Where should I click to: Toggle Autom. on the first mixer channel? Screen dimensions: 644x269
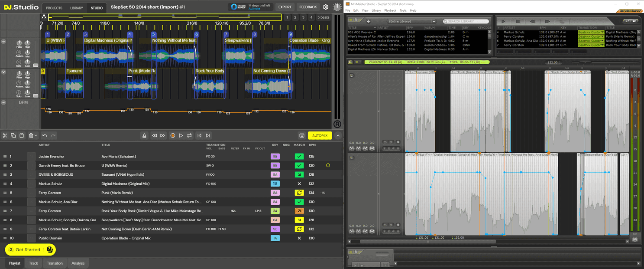[x=19, y=52]
